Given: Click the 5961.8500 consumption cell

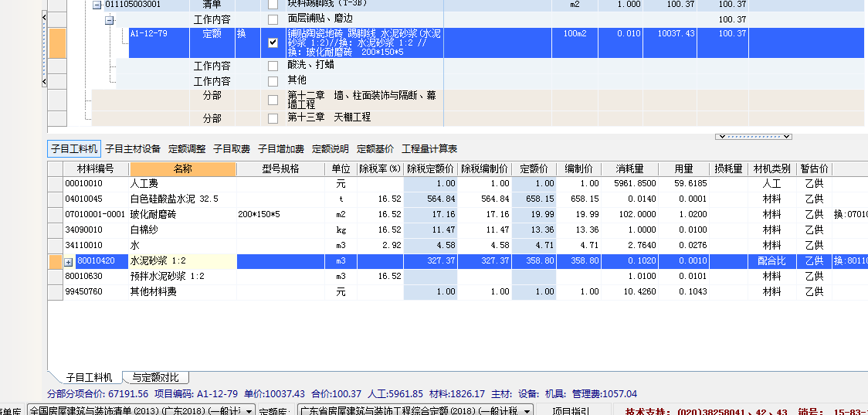Looking at the screenshot, I should [630, 183].
